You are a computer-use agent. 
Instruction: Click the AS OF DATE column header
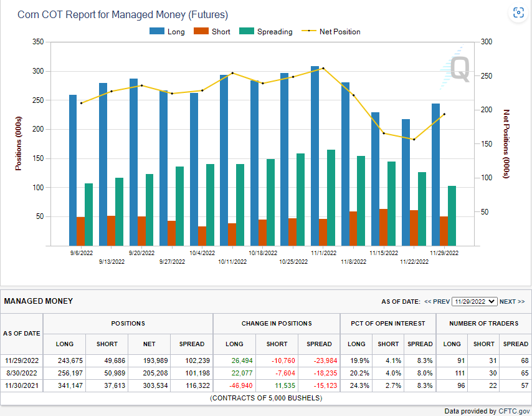coord(21,334)
